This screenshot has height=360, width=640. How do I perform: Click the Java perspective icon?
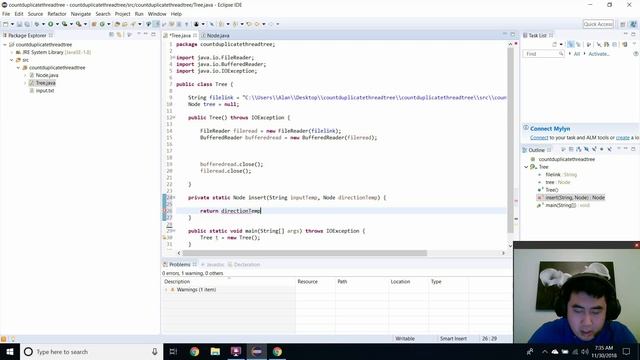coord(633,24)
